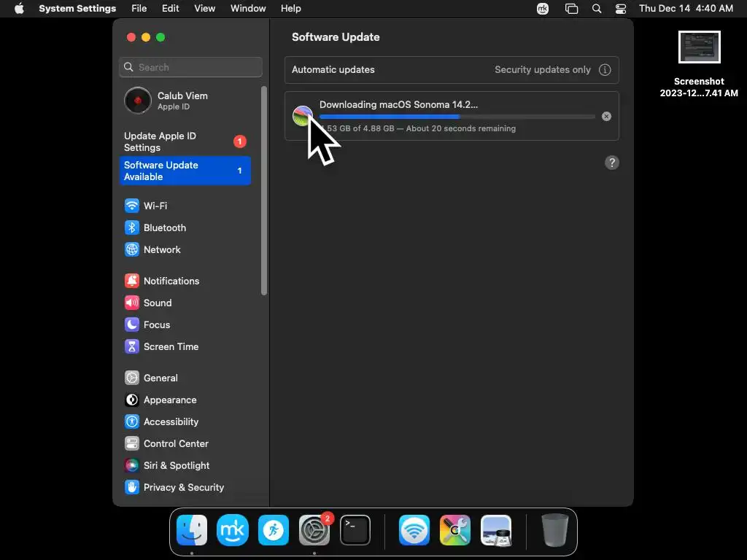747x560 pixels.
Task: Click the macOS Sonoma update icon
Action: point(303,116)
